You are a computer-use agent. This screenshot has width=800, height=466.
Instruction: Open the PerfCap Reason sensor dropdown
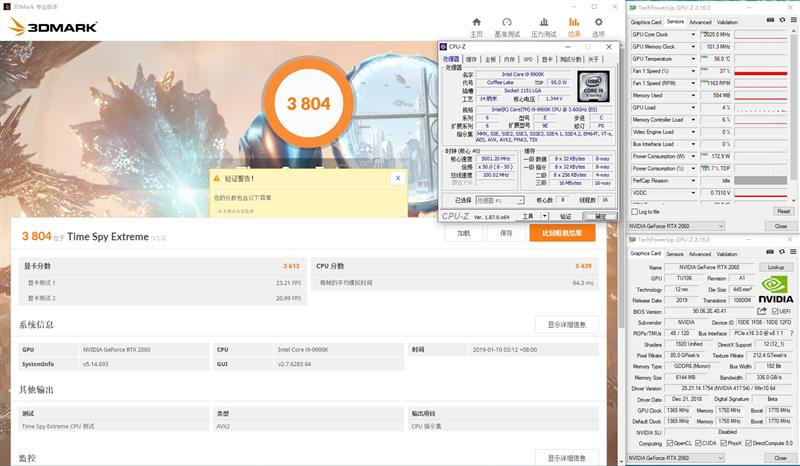[693, 181]
